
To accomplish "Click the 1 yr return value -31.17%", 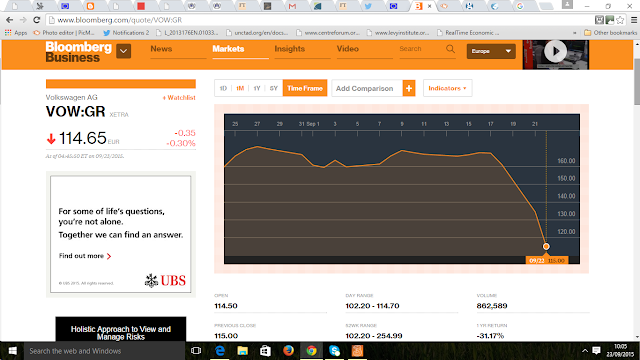I will [490, 336].
